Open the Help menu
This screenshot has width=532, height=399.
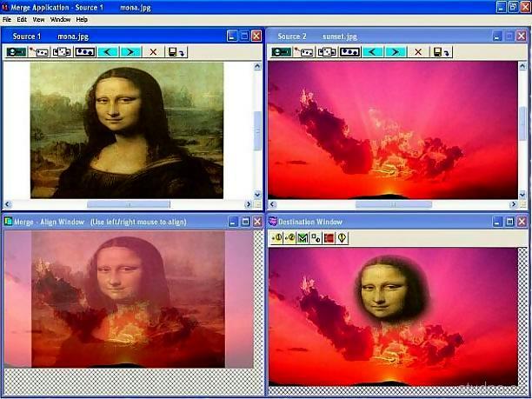(82, 20)
